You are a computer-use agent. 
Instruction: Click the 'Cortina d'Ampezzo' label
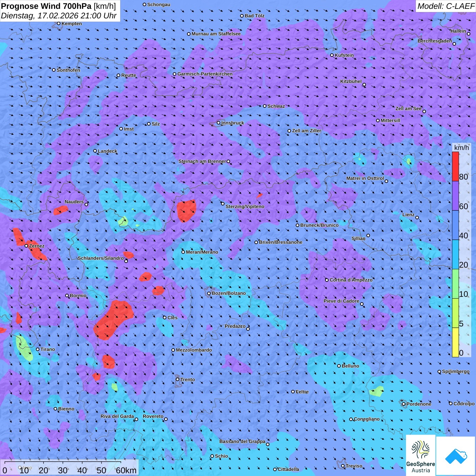[x=351, y=280]
